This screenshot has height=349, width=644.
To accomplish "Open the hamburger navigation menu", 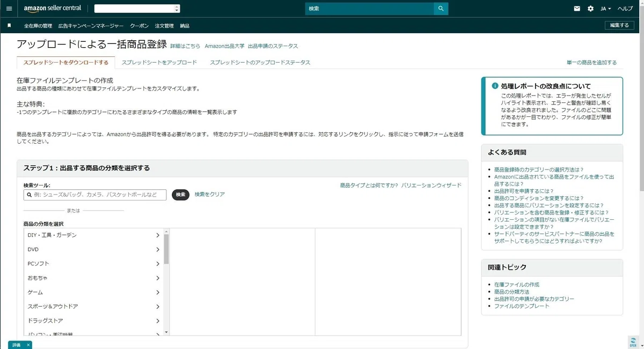I will click(9, 9).
